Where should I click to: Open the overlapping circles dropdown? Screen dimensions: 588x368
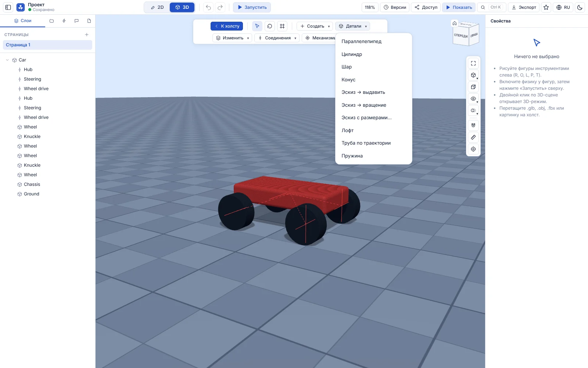click(x=473, y=110)
